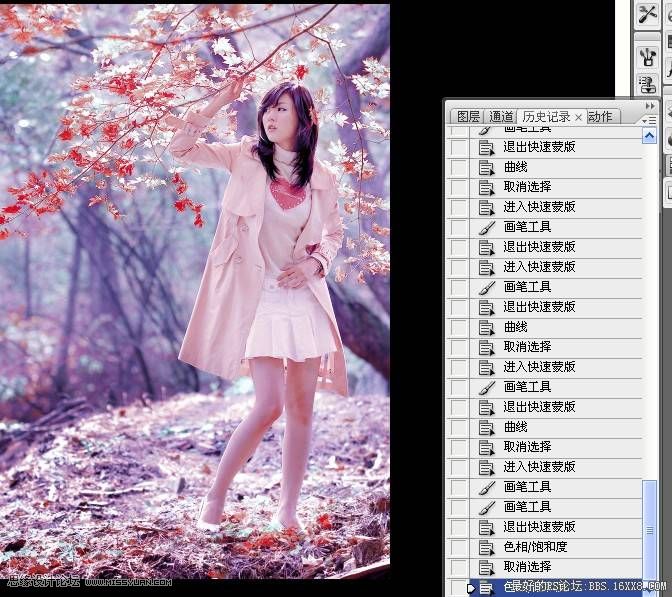Select the first 曲线 step in list
This screenshot has height=597, width=672.
[556, 167]
